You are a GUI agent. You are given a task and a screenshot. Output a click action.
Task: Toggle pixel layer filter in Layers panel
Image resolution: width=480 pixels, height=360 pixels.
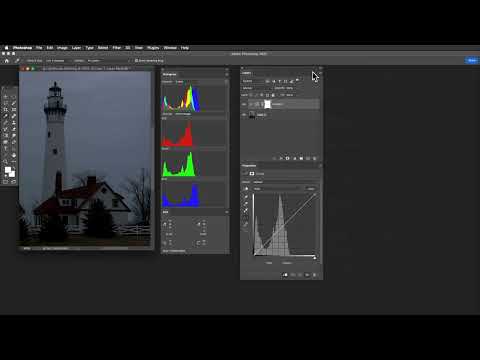[x=268, y=81]
